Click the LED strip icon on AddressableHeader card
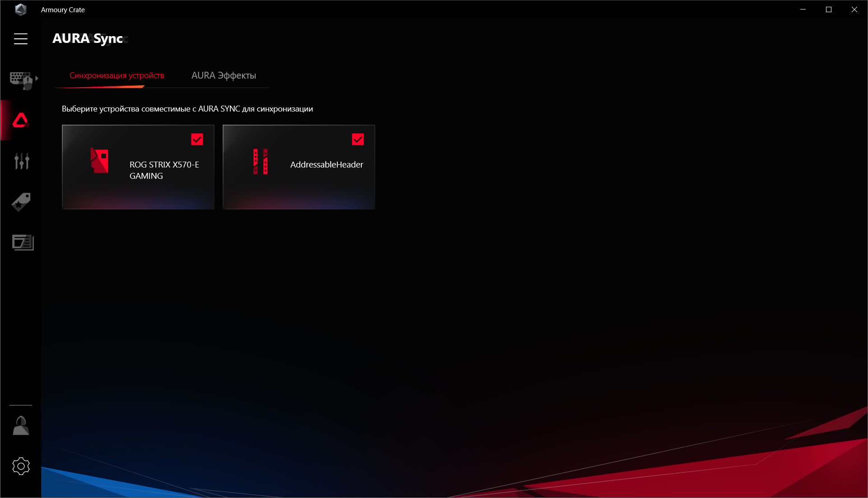Screen dimensions: 868x498 260,161
